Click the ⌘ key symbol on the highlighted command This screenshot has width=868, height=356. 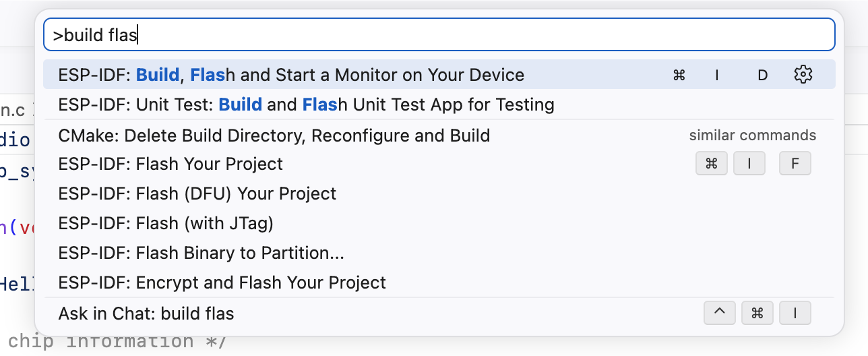coord(679,75)
